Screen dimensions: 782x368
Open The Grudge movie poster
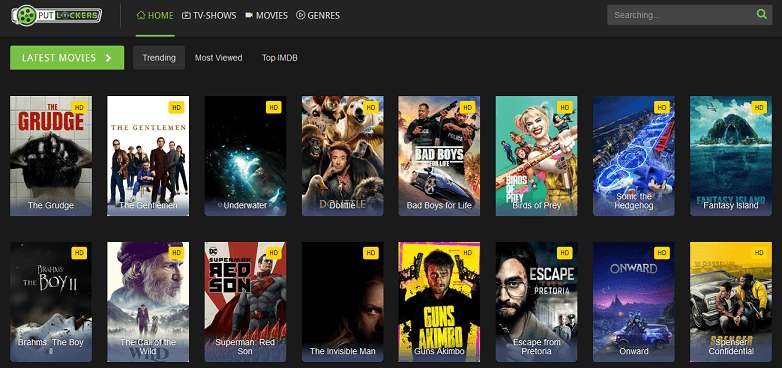[x=51, y=156]
